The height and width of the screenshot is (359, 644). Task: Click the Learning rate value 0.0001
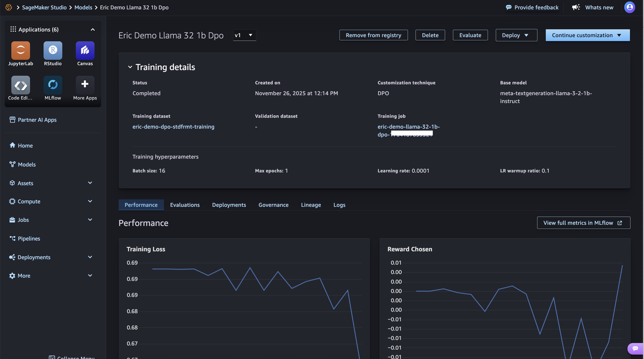[x=420, y=171]
